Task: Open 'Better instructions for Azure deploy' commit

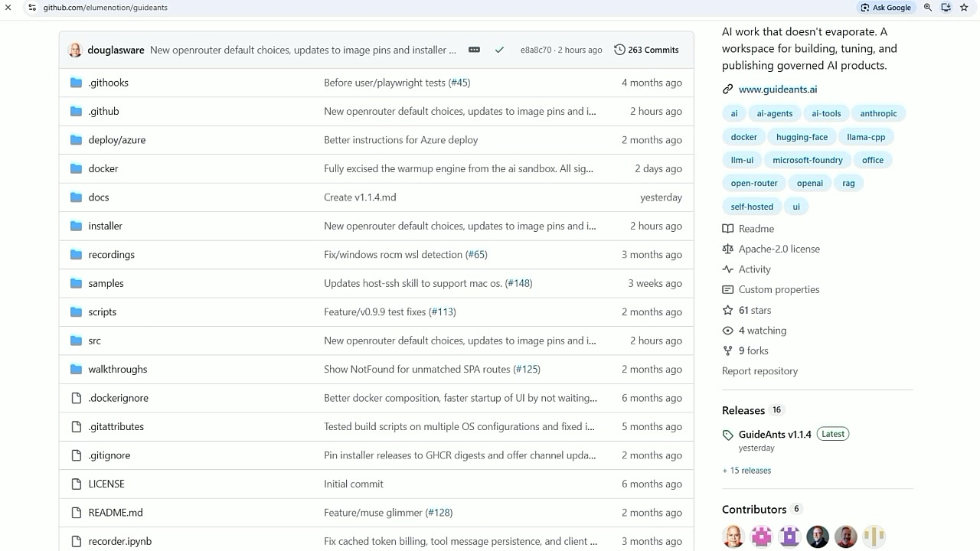Action: tap(400, 140)
